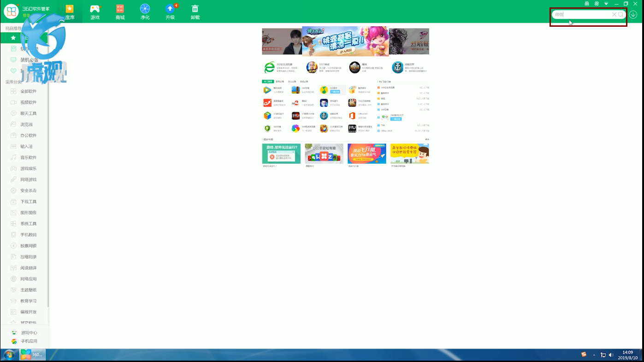Click QQ音乐's 一键安装 button
The width and height of the screenshot is (644, 362).
pos(335,92)
